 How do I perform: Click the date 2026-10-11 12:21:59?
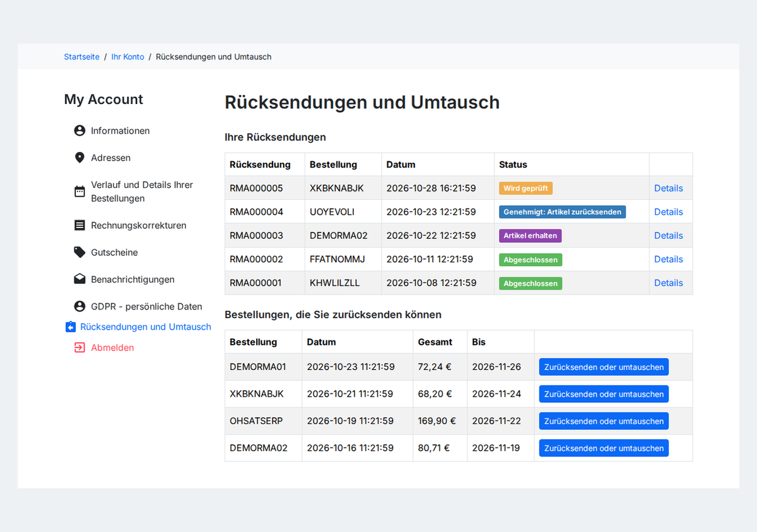pyautogui.click(x=430, y=259)
